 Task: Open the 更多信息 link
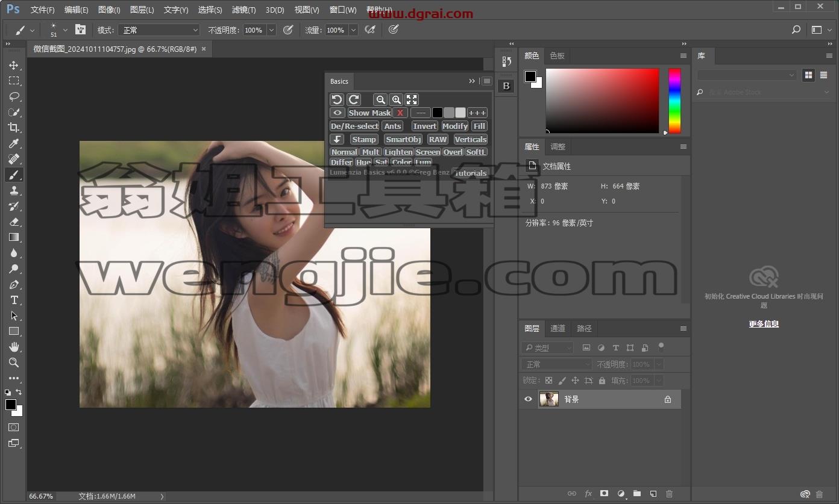click(x=764, y=324)
